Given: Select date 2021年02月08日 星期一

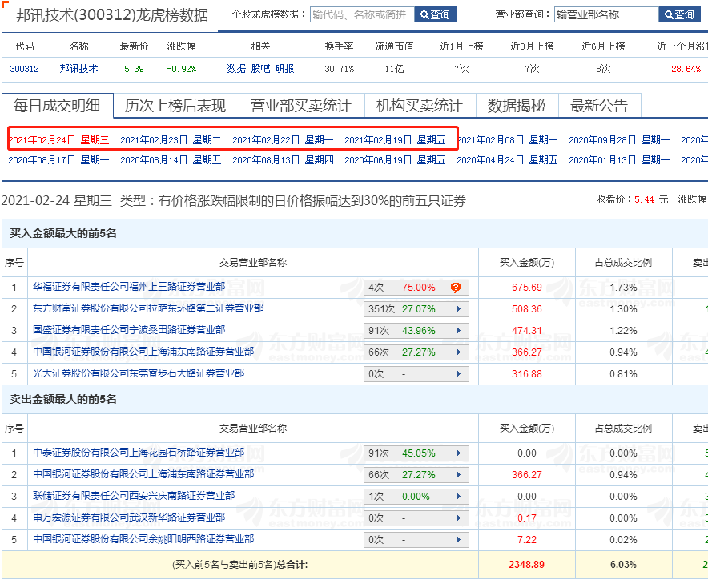Looking at the screenshot, I should tap(508, 140).
